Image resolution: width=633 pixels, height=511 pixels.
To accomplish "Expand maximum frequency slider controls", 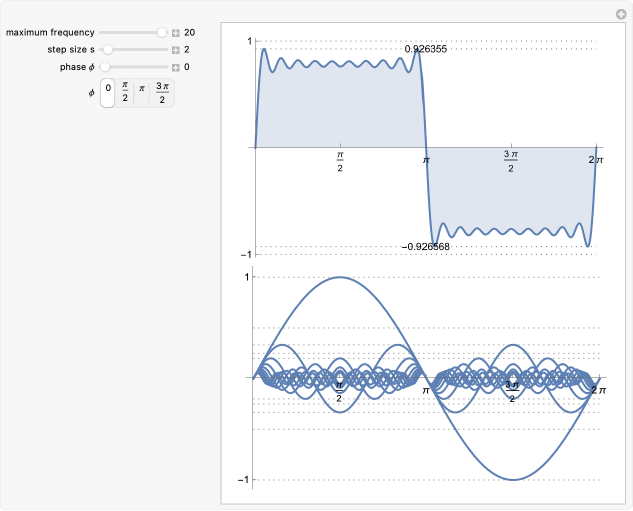I will tap(176, 33).
